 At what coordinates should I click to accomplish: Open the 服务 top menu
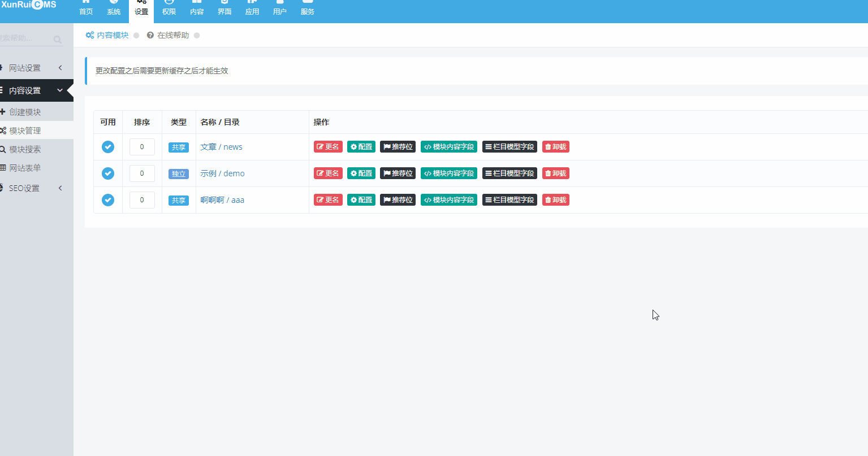pyautogui.click(x=308, y=8)
